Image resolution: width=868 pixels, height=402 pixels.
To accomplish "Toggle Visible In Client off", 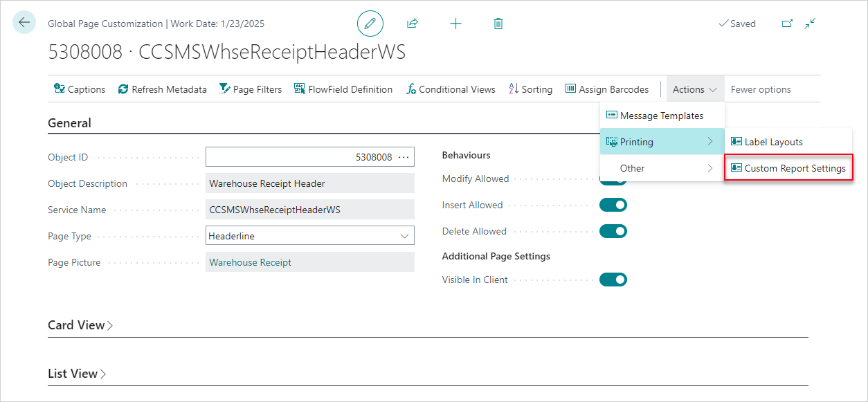I will pos(613,279).
